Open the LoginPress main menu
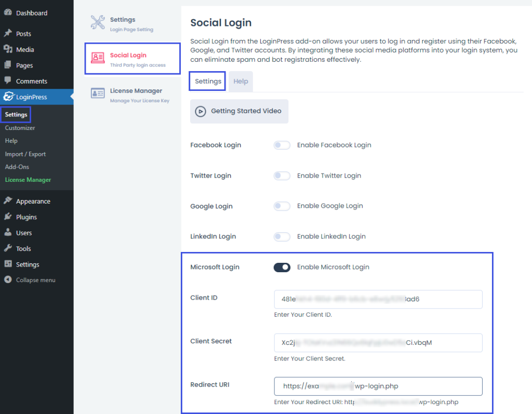Image resolution: width=532 pixels, height=414 pixels. (x=37, y=97)
